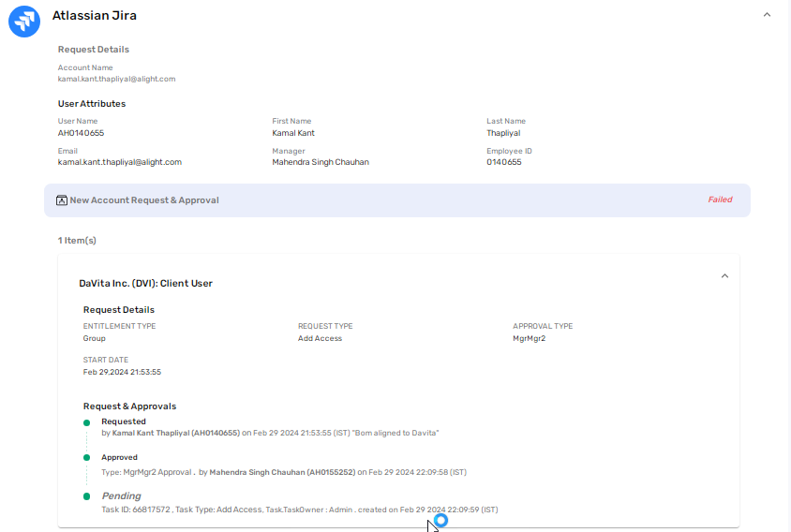Select requester name Kamal Kant Thapliyal (AH0140655)
This screenshot has width=791, height=532.
coord(175,433)
